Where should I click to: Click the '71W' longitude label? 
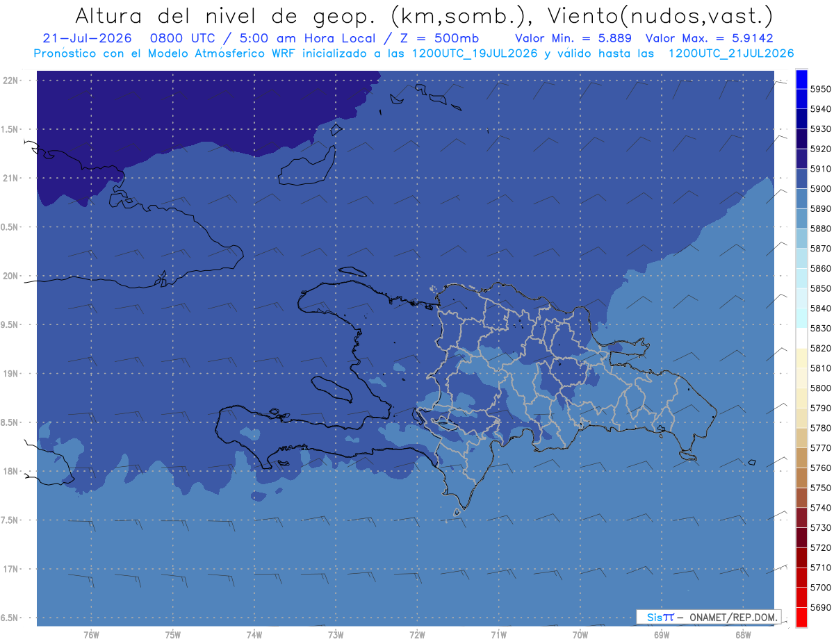pyautogui.click(x=498, y=634)
